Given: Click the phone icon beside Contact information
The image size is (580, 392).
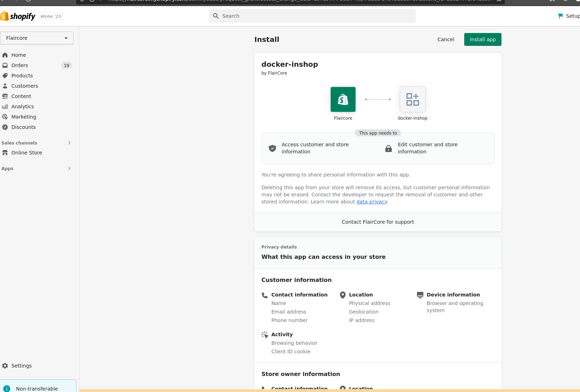Looking at the screenshot, I should [x=265, y=295].
